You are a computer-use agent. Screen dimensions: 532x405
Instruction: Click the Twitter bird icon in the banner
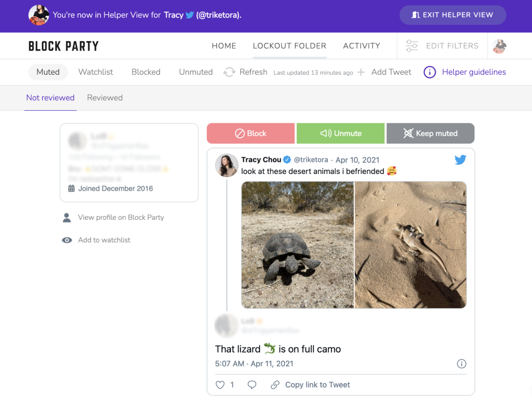190,15
